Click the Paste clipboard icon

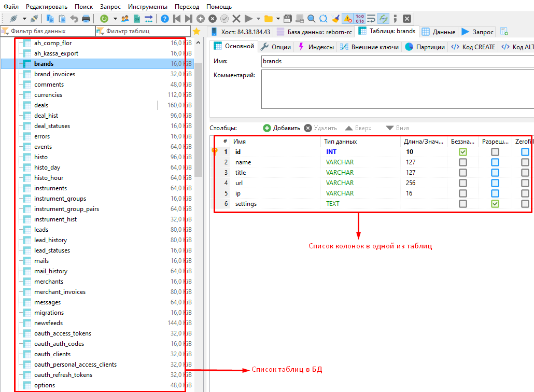pyautogui.click(x=62, y=18)
